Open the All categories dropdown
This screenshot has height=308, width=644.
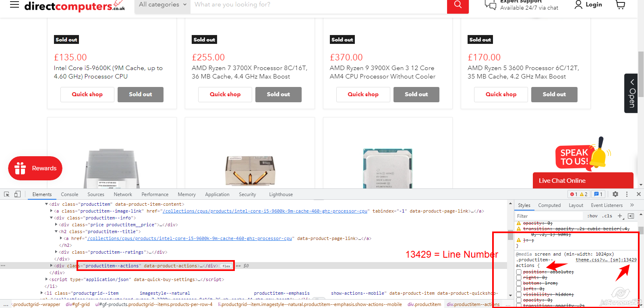point(162,5)
